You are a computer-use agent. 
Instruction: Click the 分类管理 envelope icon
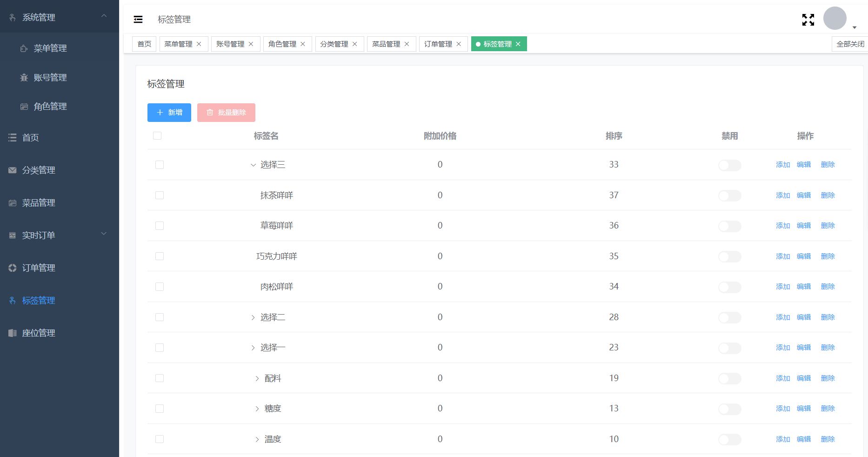pos(13,170)
